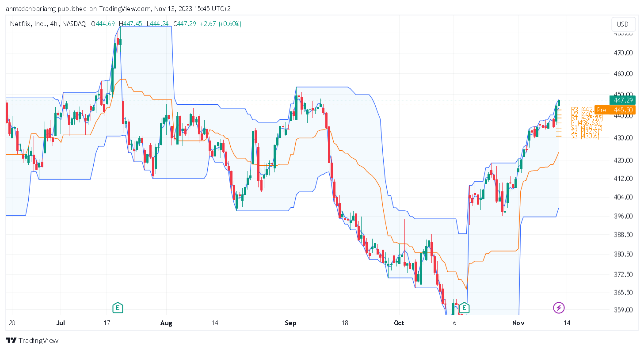The image size is (644, 350).
Task: Click the 'Aug' time axis label
Action: (x=166, y=323)
